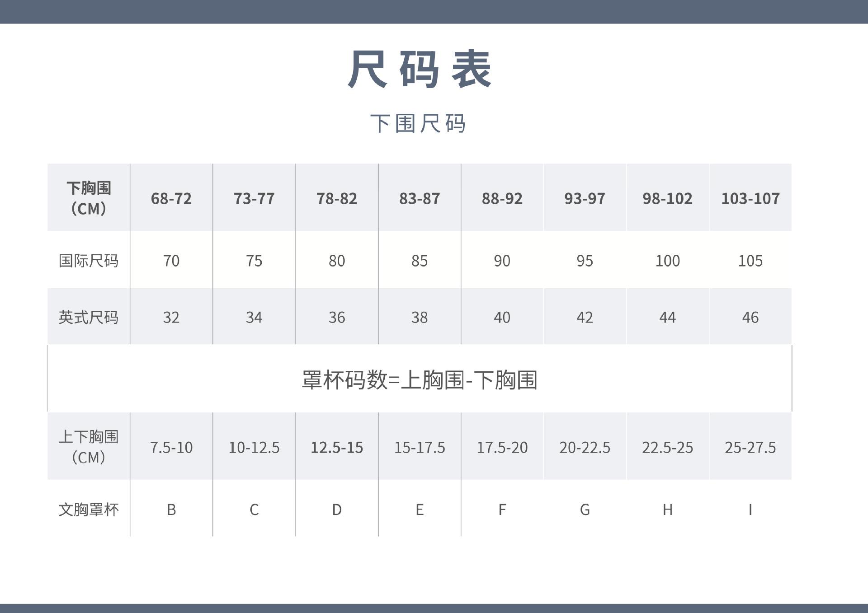The width and height of the screenshot is (868, 613).
Task: Click the 下围尺码 subtitle text
Action: (418, 124)
